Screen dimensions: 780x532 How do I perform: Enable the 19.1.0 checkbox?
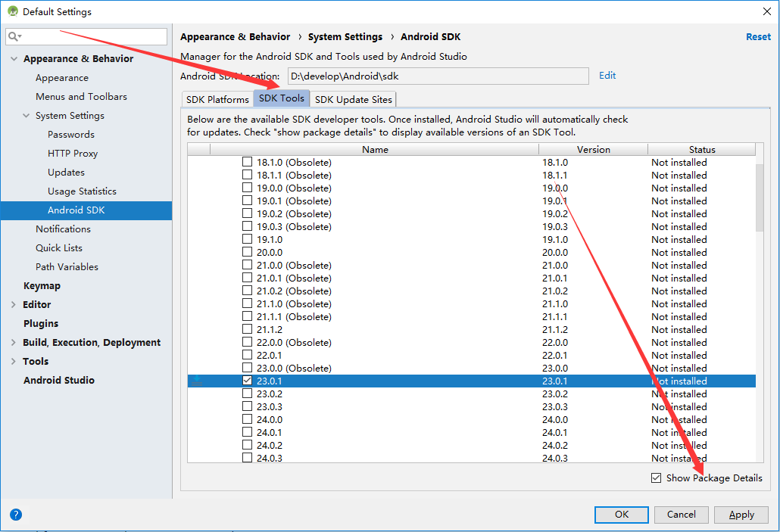click(247, 239)
